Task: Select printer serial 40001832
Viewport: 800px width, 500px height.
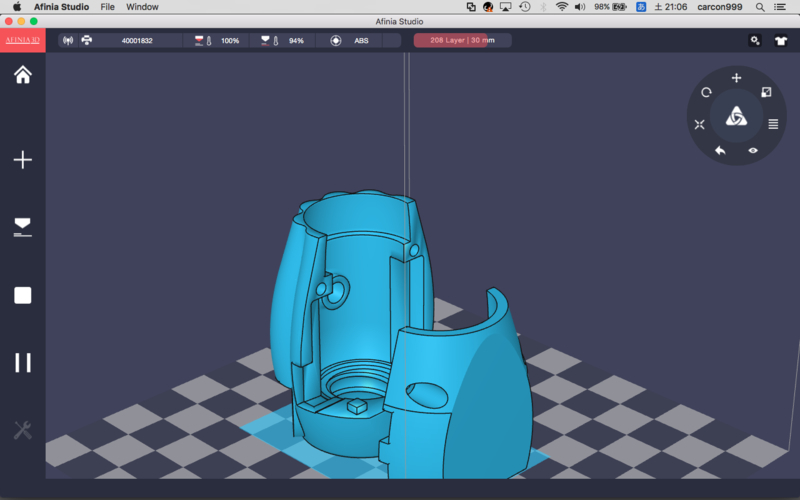Action: pyautogui.click(x=137, y=41)
